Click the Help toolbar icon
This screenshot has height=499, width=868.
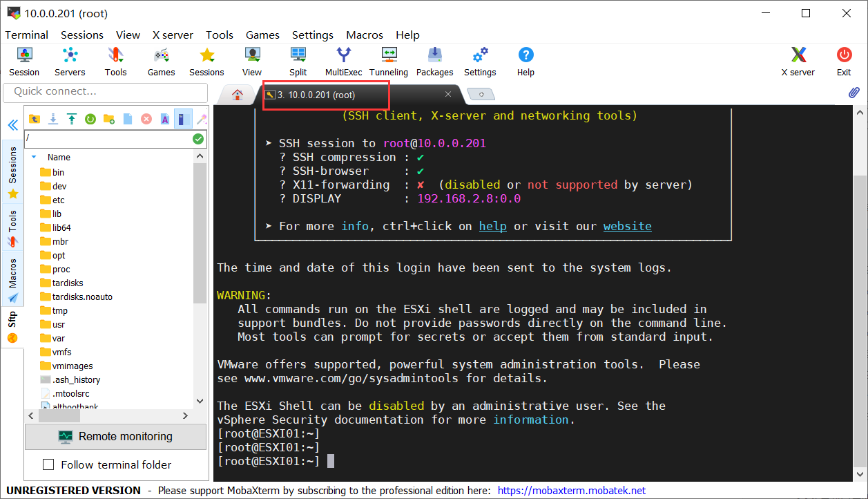[x=525, y=62]
